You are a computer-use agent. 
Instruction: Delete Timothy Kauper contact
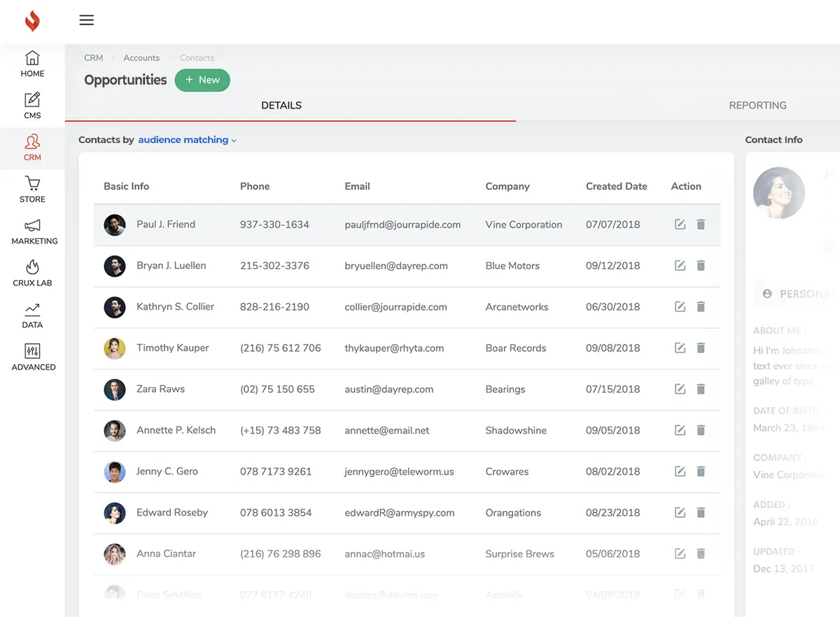[701, 347]
